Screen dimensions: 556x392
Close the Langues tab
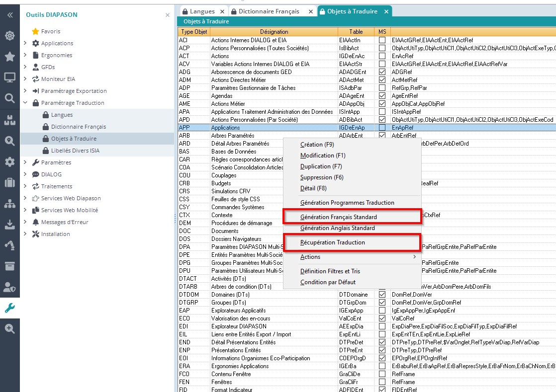tap(221, 11)
